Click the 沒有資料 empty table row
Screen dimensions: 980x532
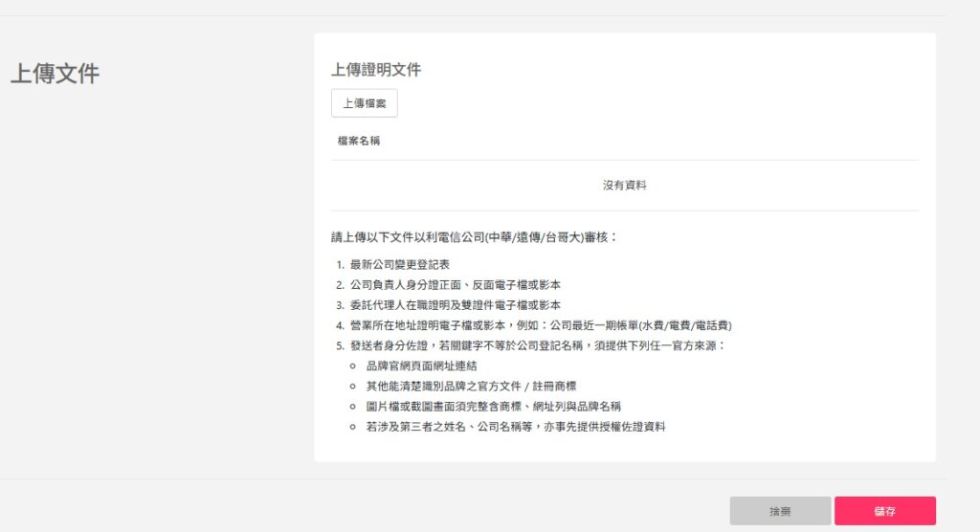pyautogui.click(x=624, y=185)
